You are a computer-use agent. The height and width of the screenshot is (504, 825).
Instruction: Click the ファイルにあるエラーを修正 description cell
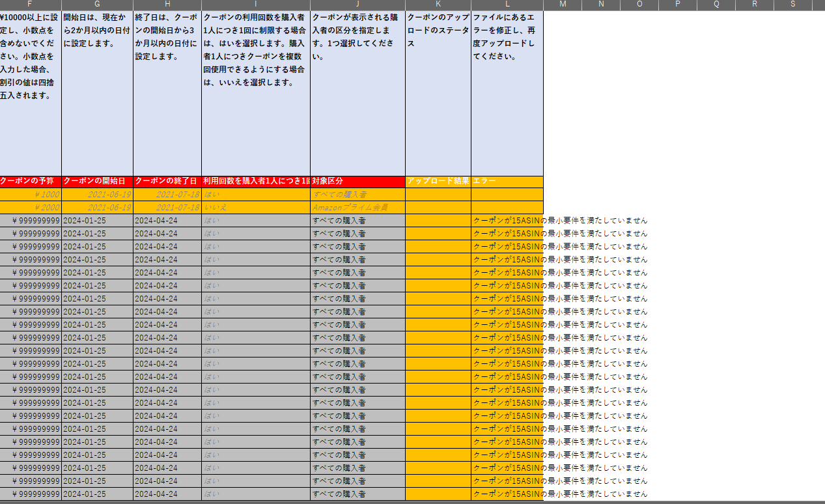(507, 92)
